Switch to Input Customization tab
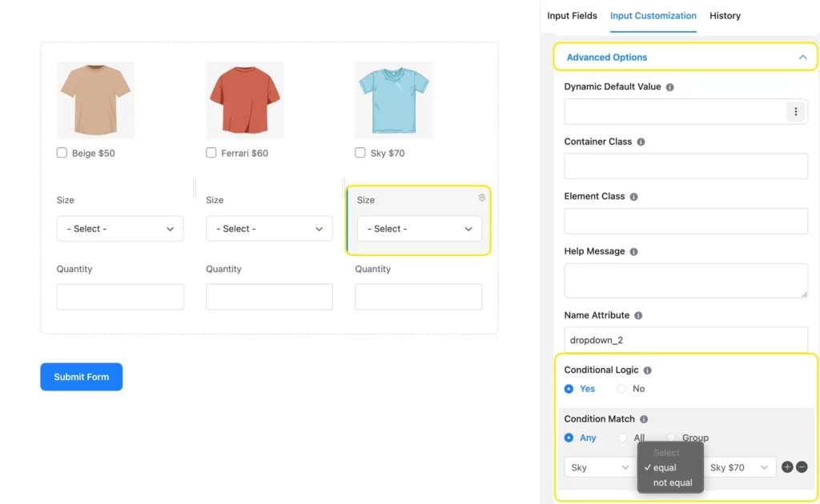820x504 pixels. click(x=653, y=16)
